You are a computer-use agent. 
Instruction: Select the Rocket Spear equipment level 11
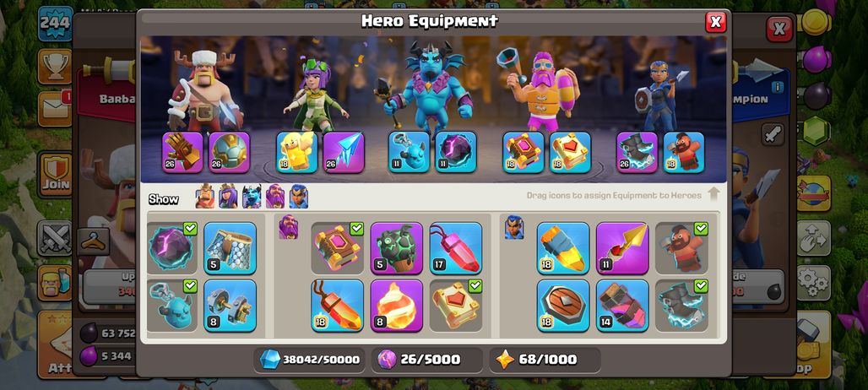pyautogui.click(x=622, y=248)
